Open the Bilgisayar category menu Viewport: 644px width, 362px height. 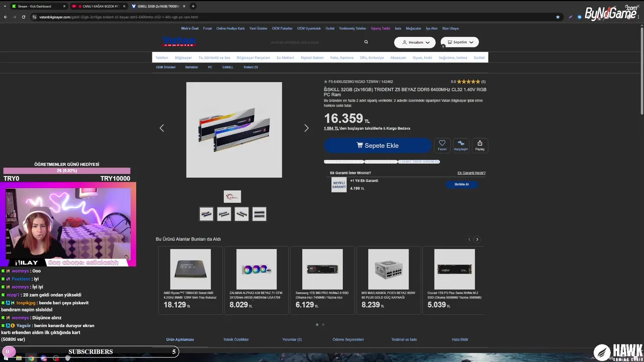pos(183,58)
